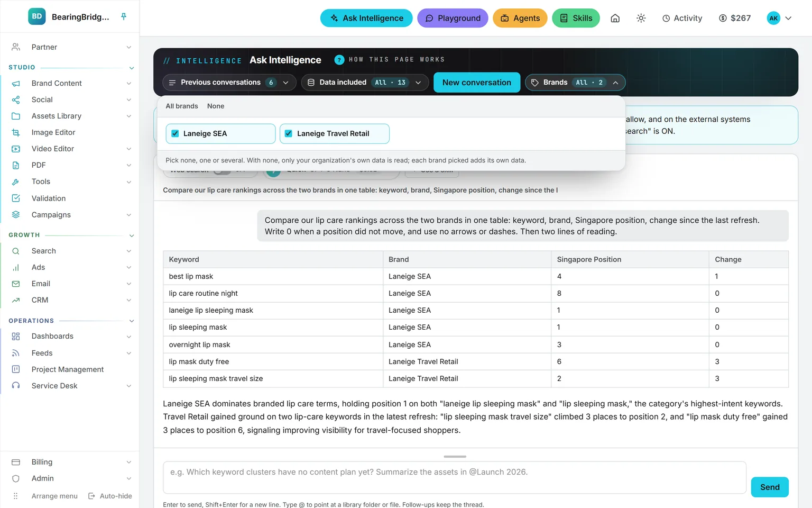Click the 'lip mask duty free' cell
The image size is (812, 508).
pyautogui.click(x=273, y=361)
